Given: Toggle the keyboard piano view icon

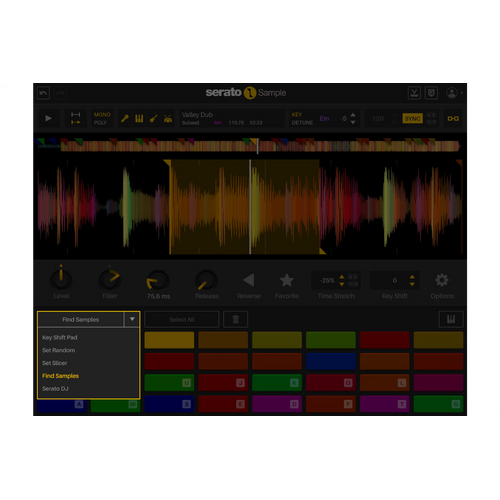Looking at the screenshot, I should [451, 319].
